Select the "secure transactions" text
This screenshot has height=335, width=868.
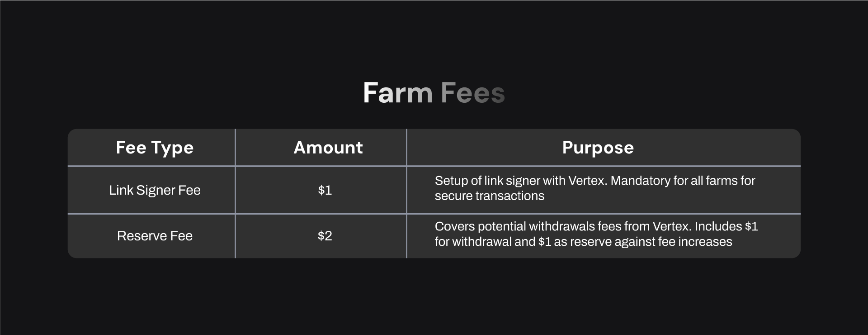490,196
